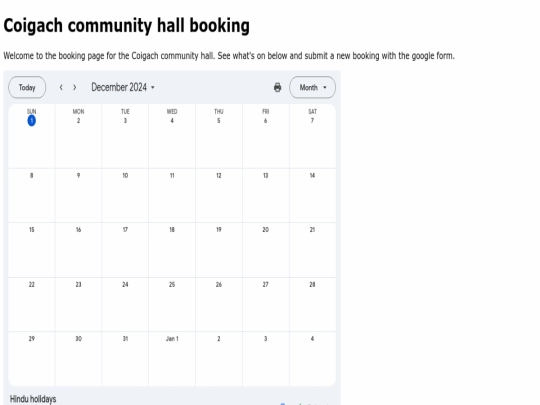
Task: Click date 10 in calendar
Action: [x=125, y=175]
